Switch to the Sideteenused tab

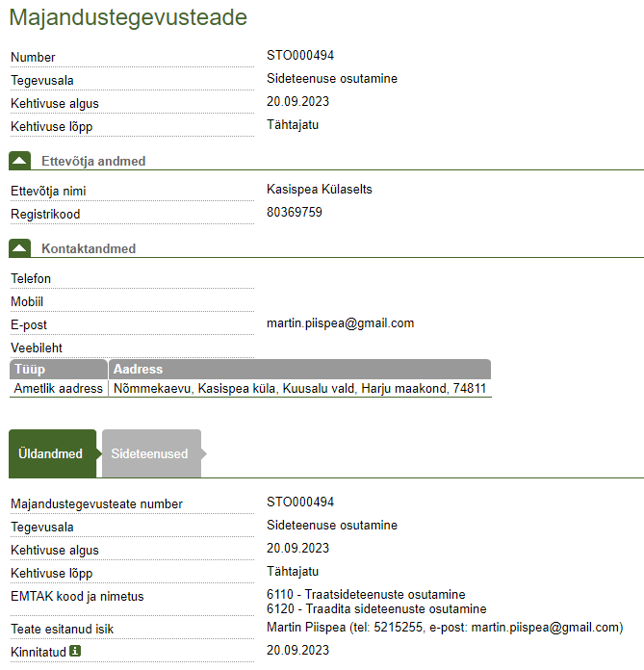click(x=150, y=453)
